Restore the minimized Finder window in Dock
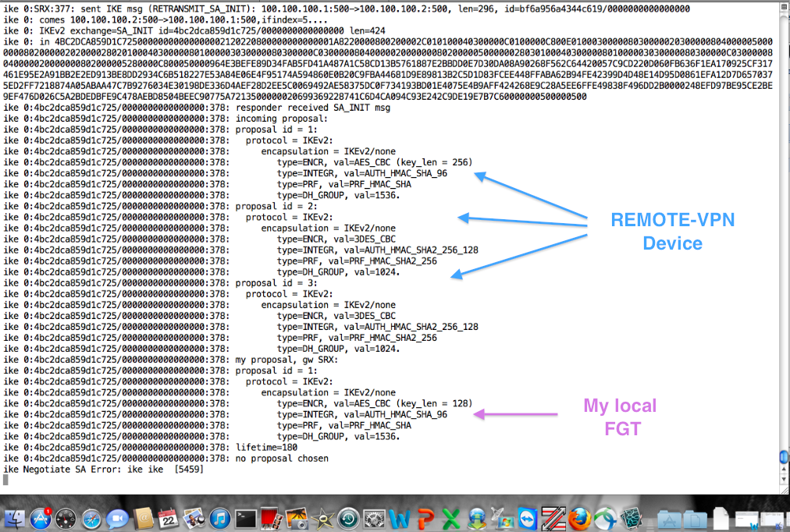 click(772, 520)
